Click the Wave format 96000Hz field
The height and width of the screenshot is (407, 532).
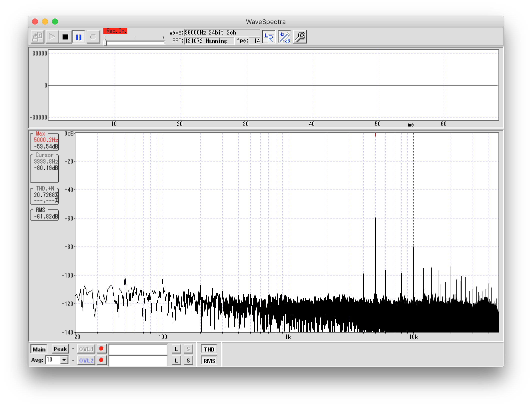(222, 32)
